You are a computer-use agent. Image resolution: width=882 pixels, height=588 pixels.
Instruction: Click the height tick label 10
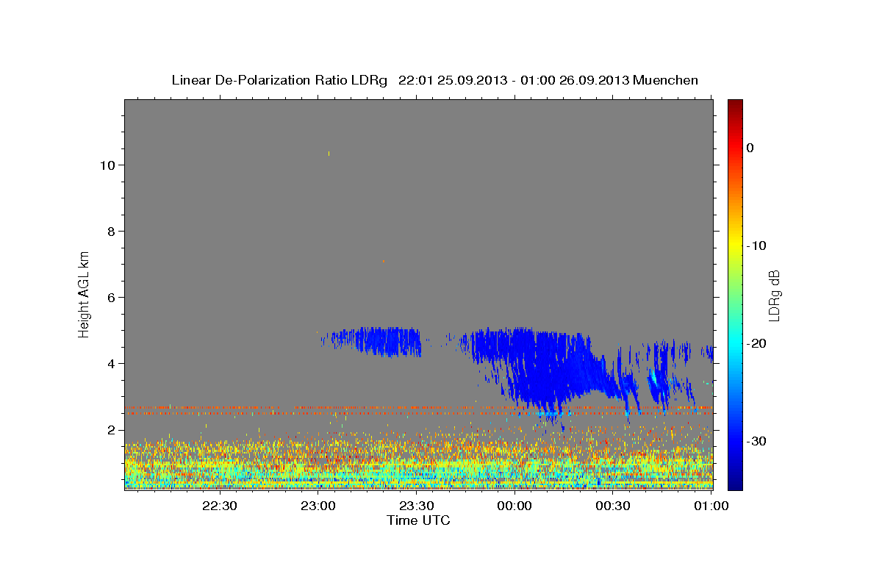coord(107,165)
